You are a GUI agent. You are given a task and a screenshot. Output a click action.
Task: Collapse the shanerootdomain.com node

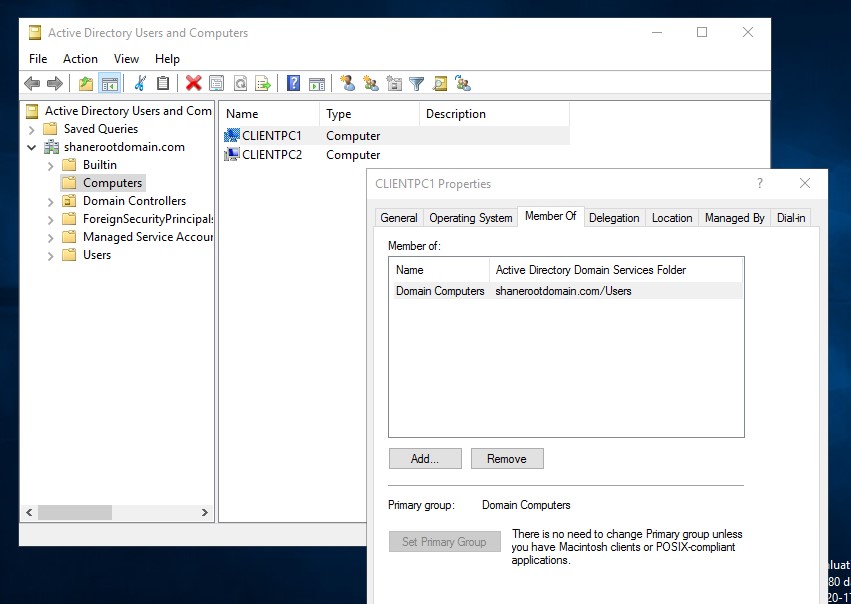point(31,147)
